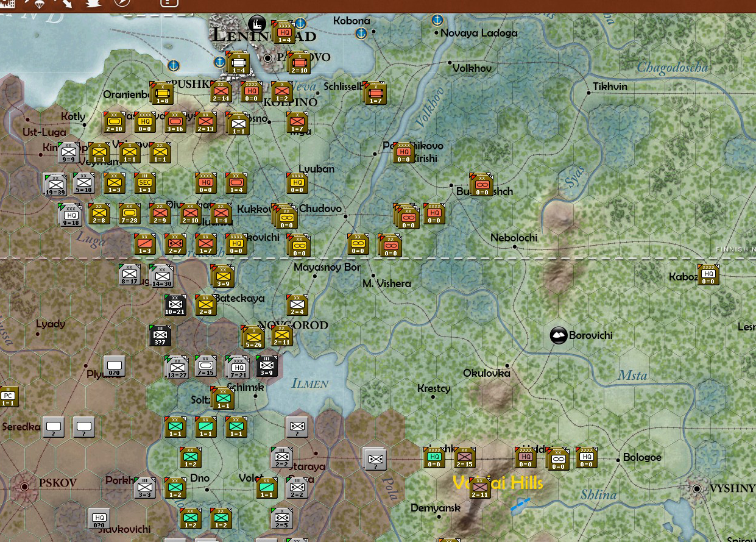756x542 pixels.
Task: Click the M. Vishera town label
Action: [386, 284]
